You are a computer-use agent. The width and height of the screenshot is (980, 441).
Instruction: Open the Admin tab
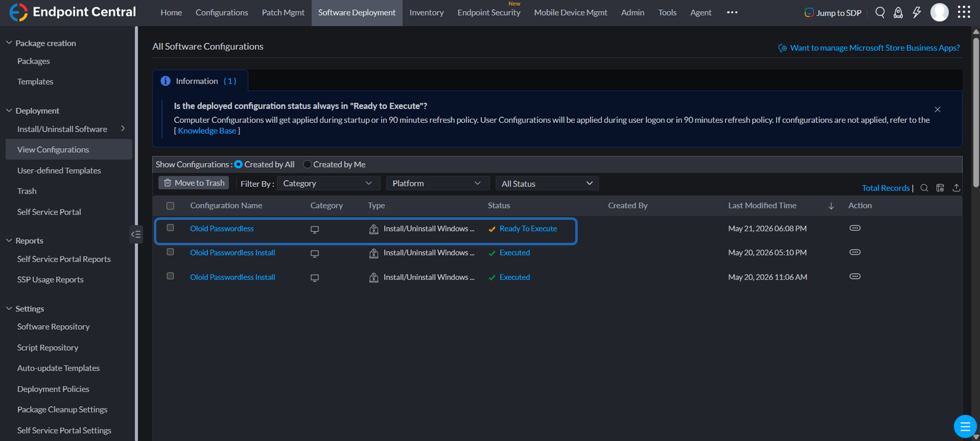[x=633, y=12]
